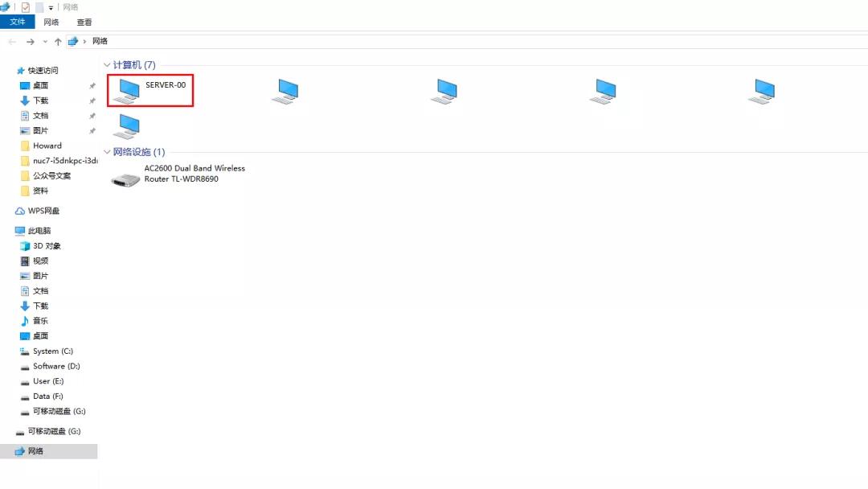Image resolution: width=868 pixels, height=489 pixels.
Task: Click the film icon beside 视频
Action: click(25, 261)
